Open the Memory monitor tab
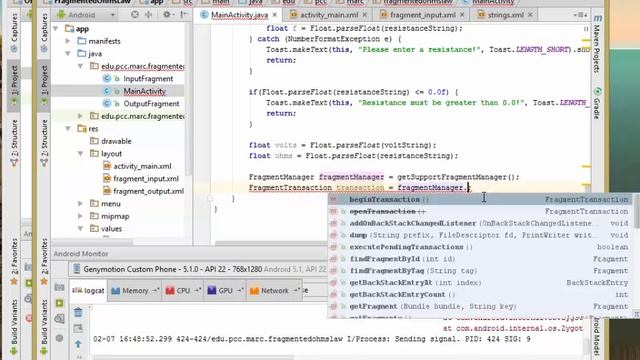This screenshot has height=360, width=640. (135, 290)
